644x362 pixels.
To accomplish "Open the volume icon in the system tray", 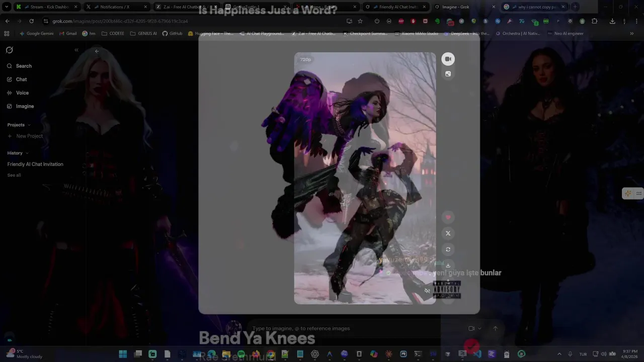I will pyautogui.click(x=603, y=354).
